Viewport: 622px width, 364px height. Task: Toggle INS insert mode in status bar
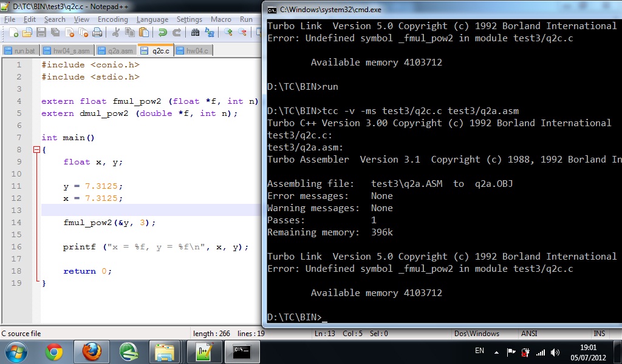click(599, 334)
